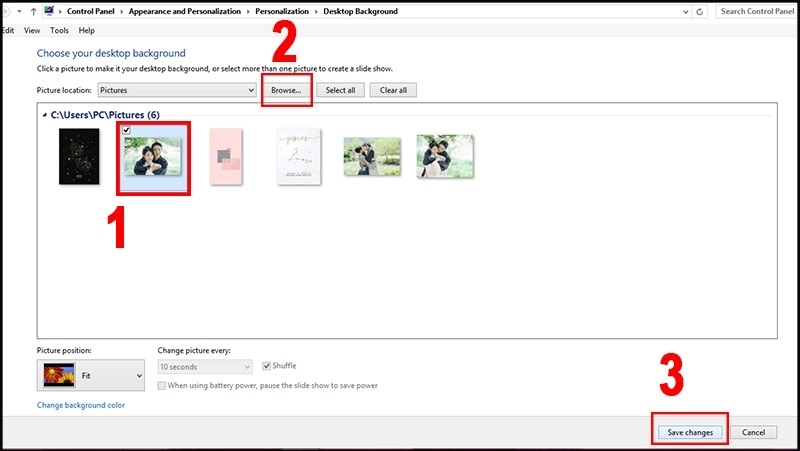The width and height of the screenshot is (800, 451).
Task: Open the Picture position Fit dropdown
Action: point(91,375)
